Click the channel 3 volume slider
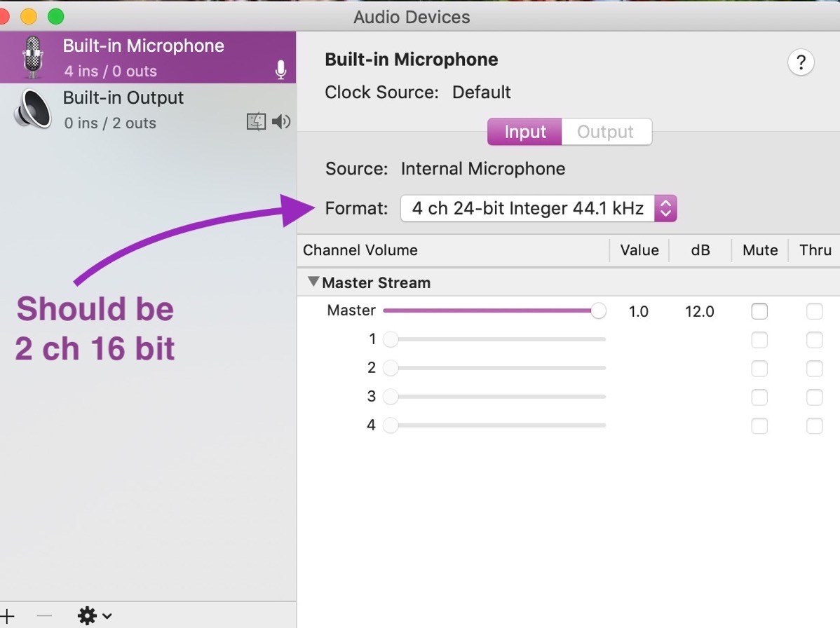Viewport: 840px width, 628px height. click(498, 397)
